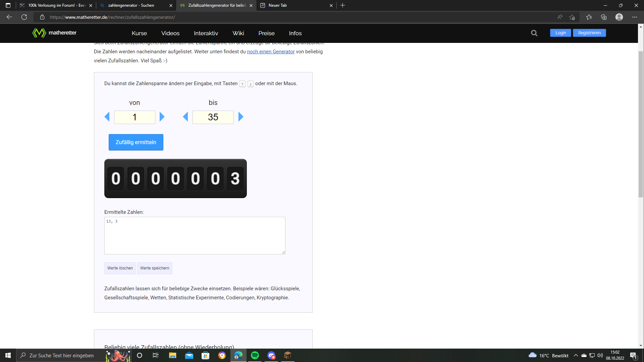Switch to the zahlengenerator - Suchen tab
This screenshot has width=644, height=362.
coord(136,5)
